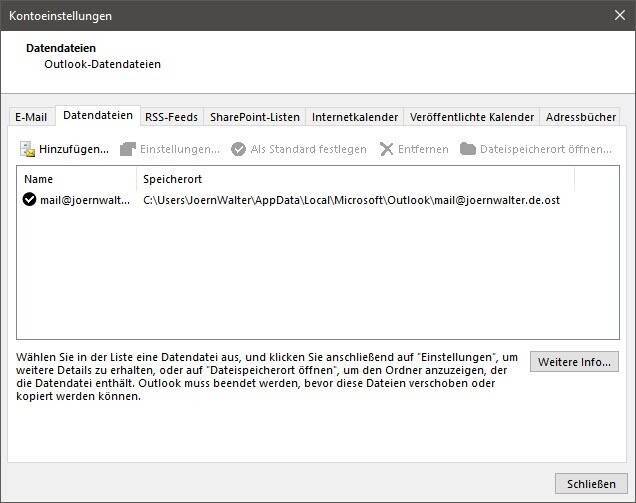Go to Veröffentlichte Kalender tab
The image size is (636, 503).
[x=471, y=117]
